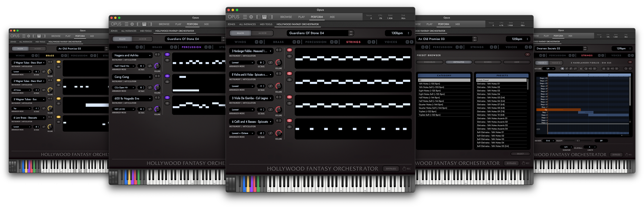This screenshot has height=207, width=644.
Task: Open hamburger menu in Guardians percussion window
Action: point(127,24)
